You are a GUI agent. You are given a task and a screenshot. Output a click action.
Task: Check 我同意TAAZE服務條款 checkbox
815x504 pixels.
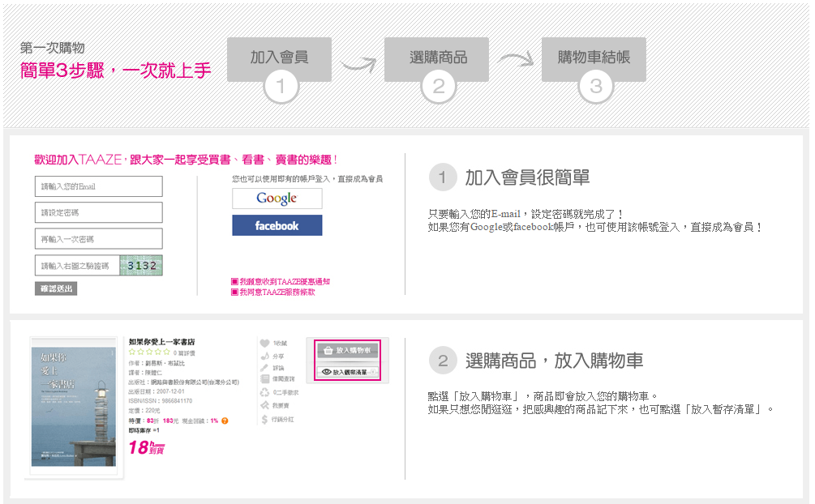tap(234, 292)
